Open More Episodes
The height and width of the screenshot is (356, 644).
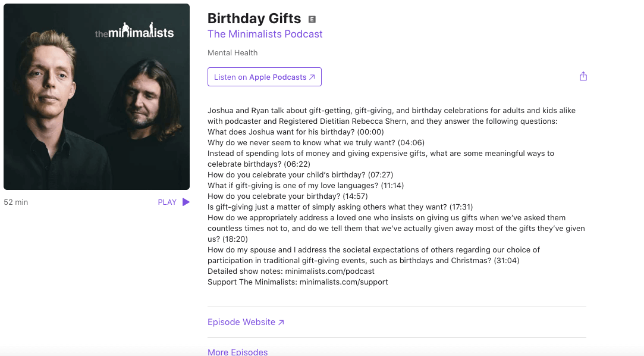pos(237,352)
